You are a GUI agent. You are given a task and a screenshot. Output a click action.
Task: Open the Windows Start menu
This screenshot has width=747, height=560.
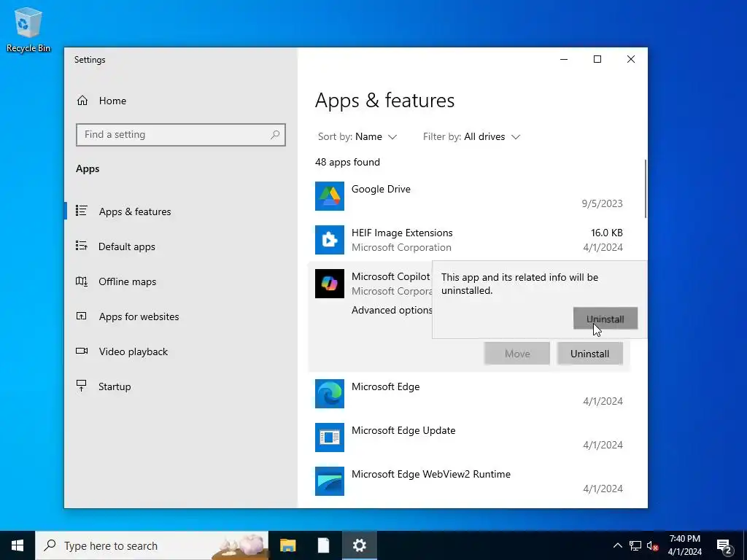coord(18,545)
